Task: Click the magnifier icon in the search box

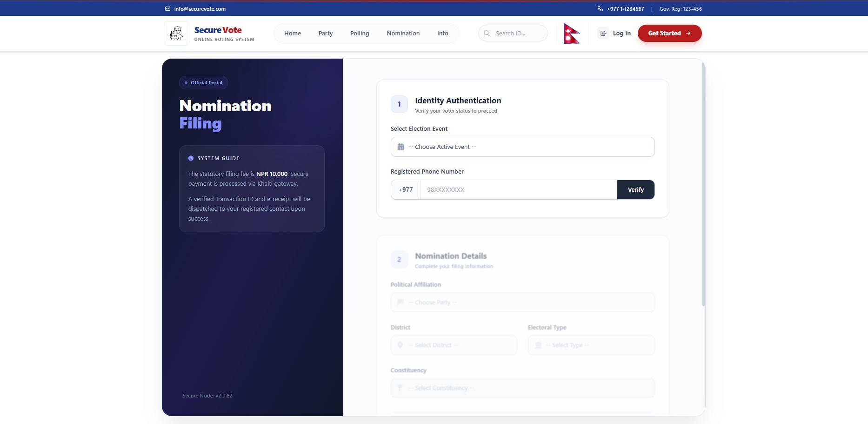Action: point(487,34)
